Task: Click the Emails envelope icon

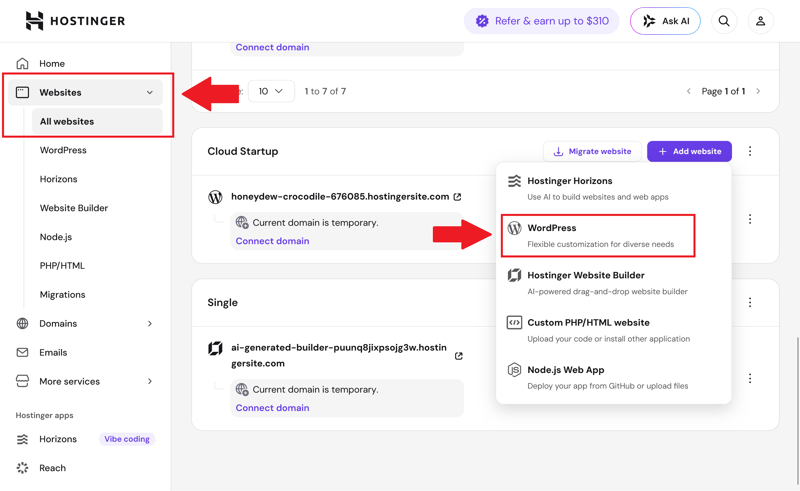Action: pyautogui.click(x=22, y=353)
